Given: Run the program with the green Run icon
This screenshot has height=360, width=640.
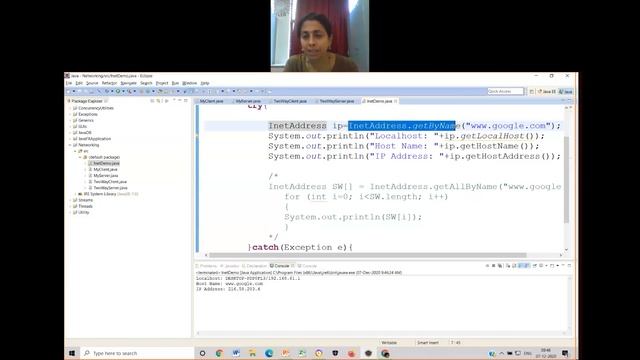Looking at the screenshot, I should point(118,91).
